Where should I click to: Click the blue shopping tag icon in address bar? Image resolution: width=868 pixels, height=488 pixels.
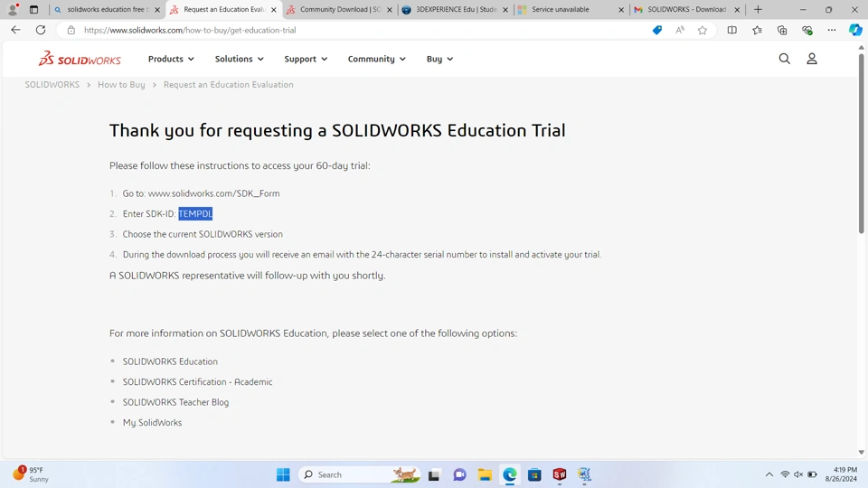(657, 30)
